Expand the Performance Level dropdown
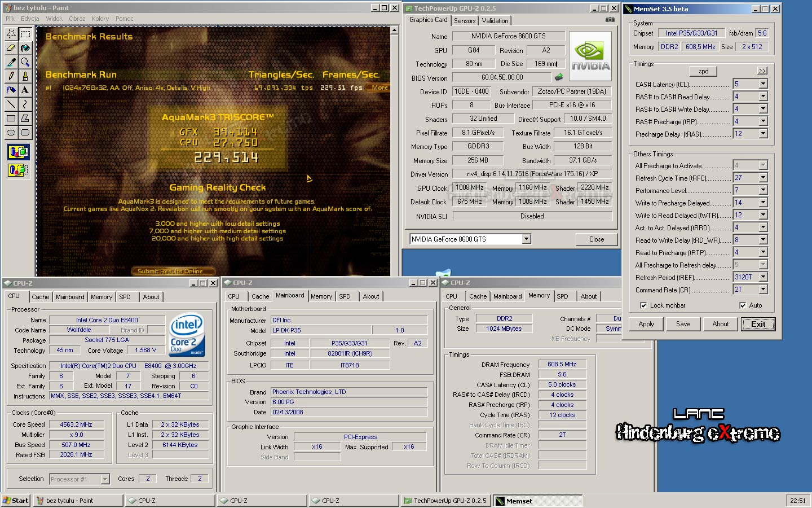The width and height of the screenshot is (812, 508). pyautogui.click(x=763, y=190)
